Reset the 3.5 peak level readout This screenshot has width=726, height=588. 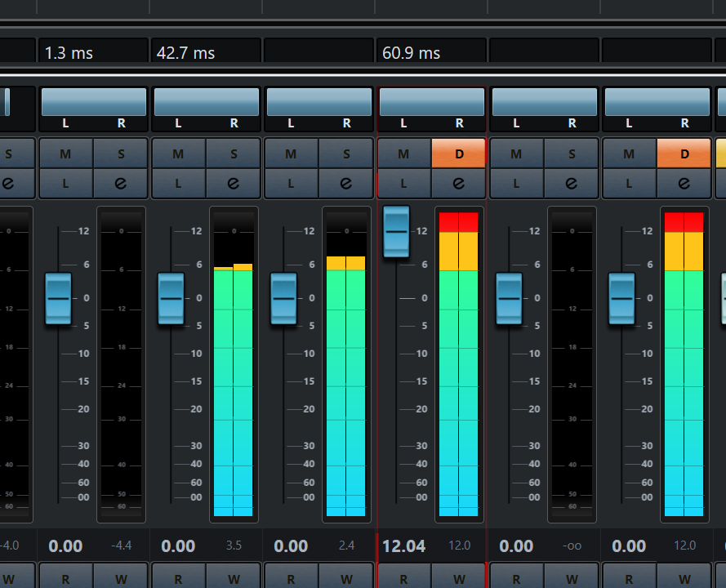click(x=234, y=546)
